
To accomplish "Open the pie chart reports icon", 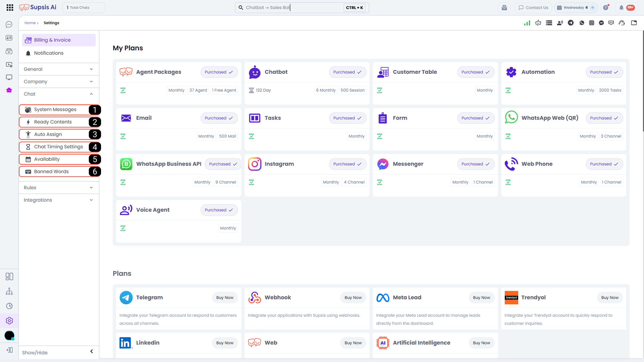I will pyautogui.click(x=9, y=306).
